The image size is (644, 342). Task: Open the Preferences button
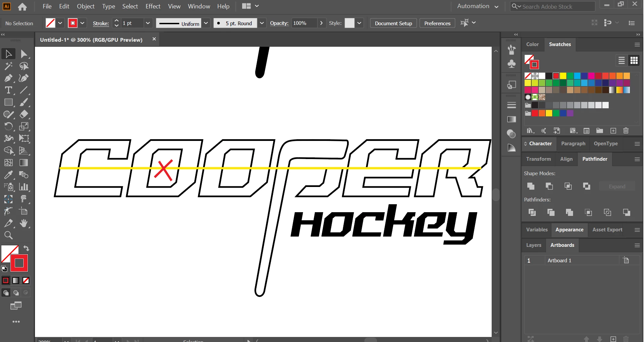point(437,23)
